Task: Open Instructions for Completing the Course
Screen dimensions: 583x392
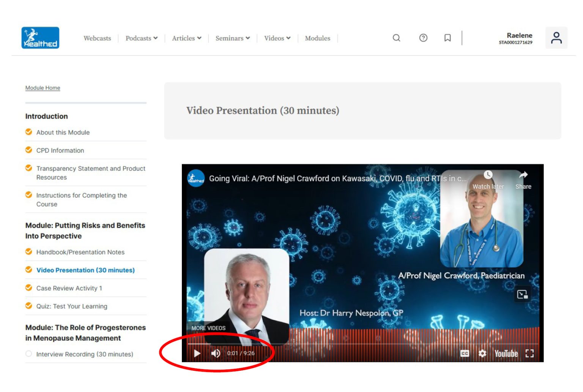Action: tap(82, 200)
